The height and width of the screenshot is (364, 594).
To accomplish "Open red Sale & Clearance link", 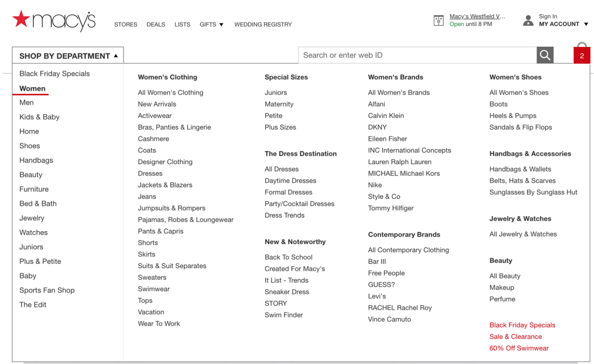I will pos(516,337).
